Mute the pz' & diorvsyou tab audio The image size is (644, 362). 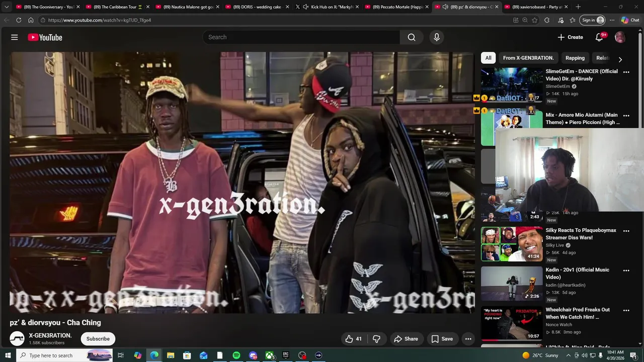(x=445, y=7)
